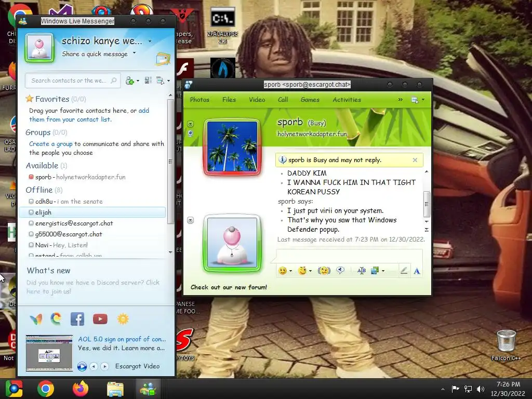This screenshot has height=399, width=532.
Task: Open the YouTube icon in Messenger footer
Action: pos(100,319)
